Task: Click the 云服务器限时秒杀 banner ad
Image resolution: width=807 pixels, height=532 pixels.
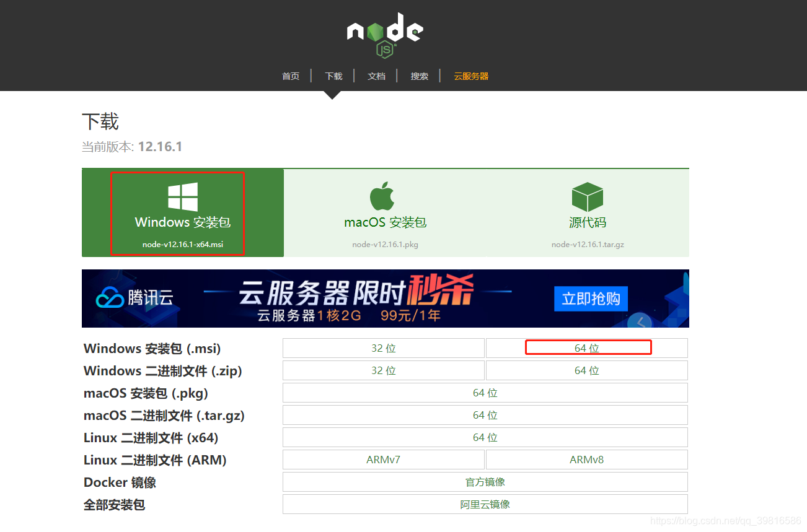Action: click(386, 299)
